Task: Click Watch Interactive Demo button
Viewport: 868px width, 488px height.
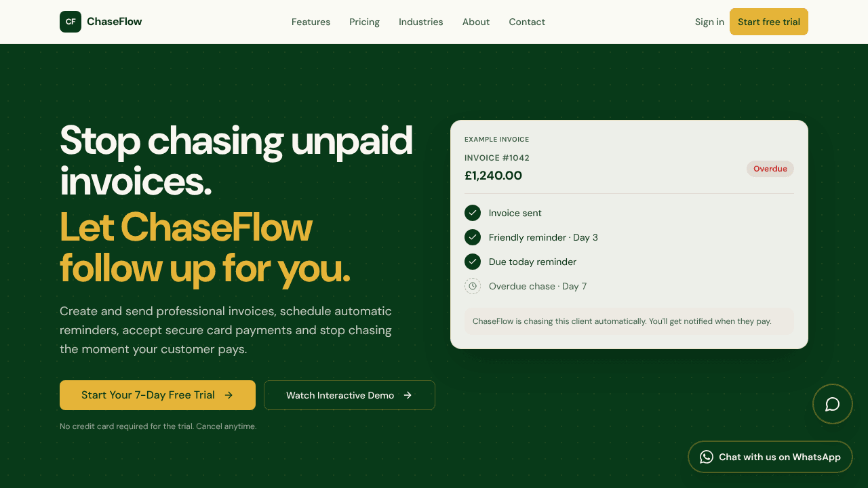Action: point(349,395)
